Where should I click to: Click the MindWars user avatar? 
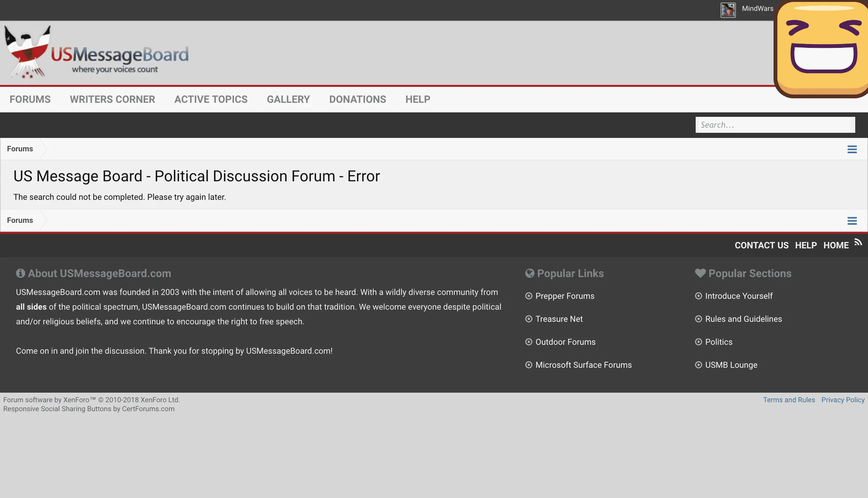pyautogui.click(x=728, y=10)
